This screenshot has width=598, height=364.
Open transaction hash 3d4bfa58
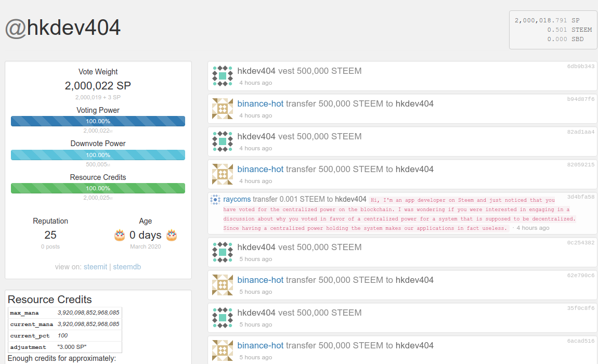click(581, 197)
